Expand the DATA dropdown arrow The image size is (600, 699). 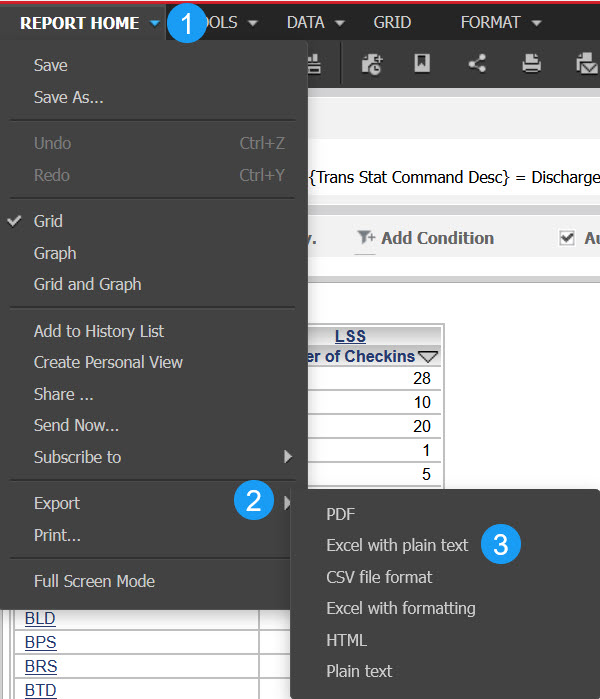click(340, 23)
